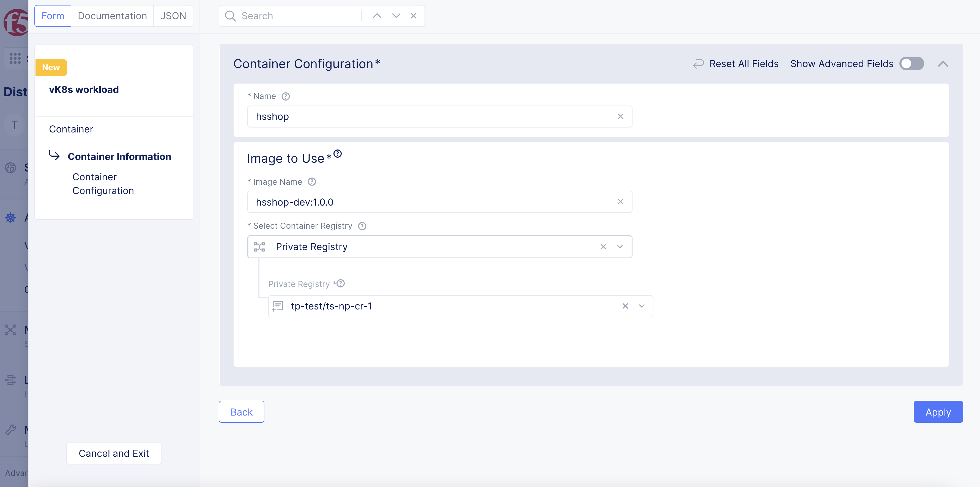Click the globe icon in the left navigation
This screenshot has width=980, height=487.
pyautogui.click(x=10, y=168)
